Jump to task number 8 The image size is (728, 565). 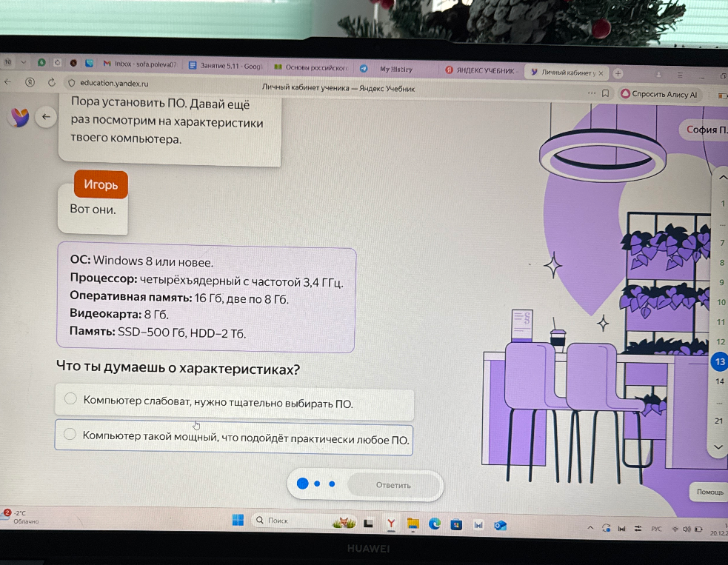[x=721, y=263]
